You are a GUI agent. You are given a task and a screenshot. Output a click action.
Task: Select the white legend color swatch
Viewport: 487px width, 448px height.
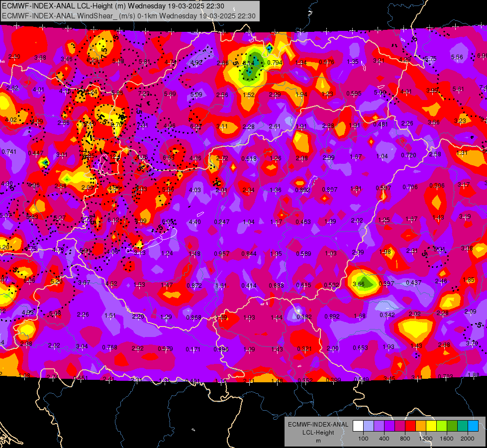[x=358, y=426]
